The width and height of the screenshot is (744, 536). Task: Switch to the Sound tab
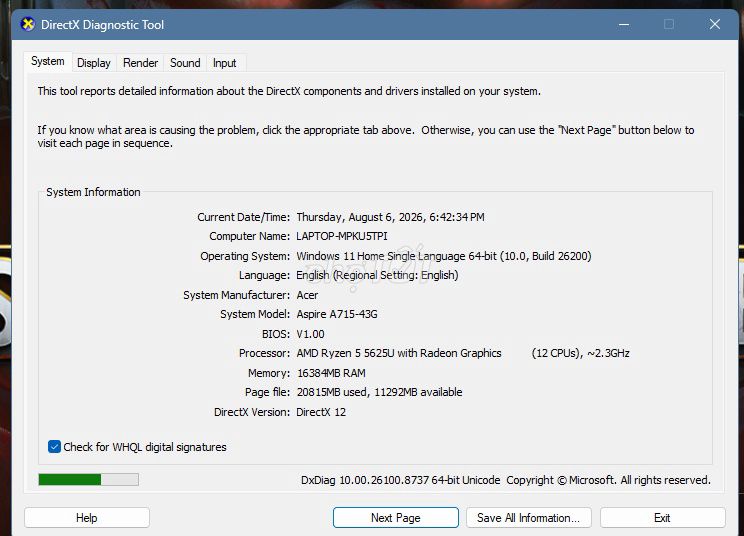tap(185, 63)
